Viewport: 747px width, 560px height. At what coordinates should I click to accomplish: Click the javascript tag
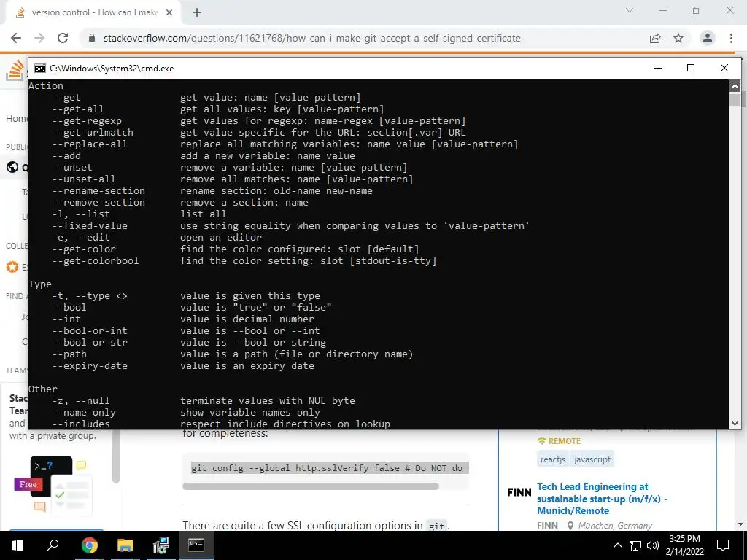592,459
